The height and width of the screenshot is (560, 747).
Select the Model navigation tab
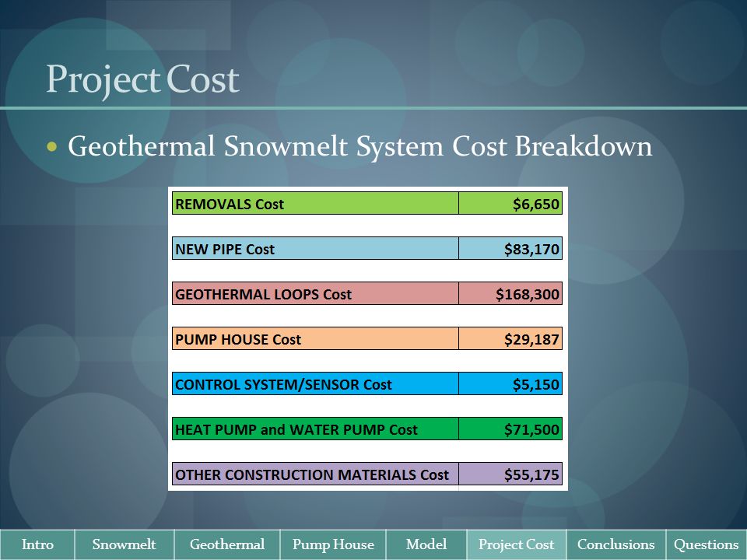pos(426,544)
